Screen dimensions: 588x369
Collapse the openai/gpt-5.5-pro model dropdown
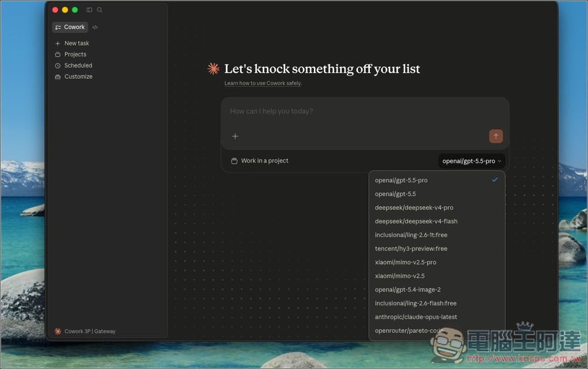(472, 161)
